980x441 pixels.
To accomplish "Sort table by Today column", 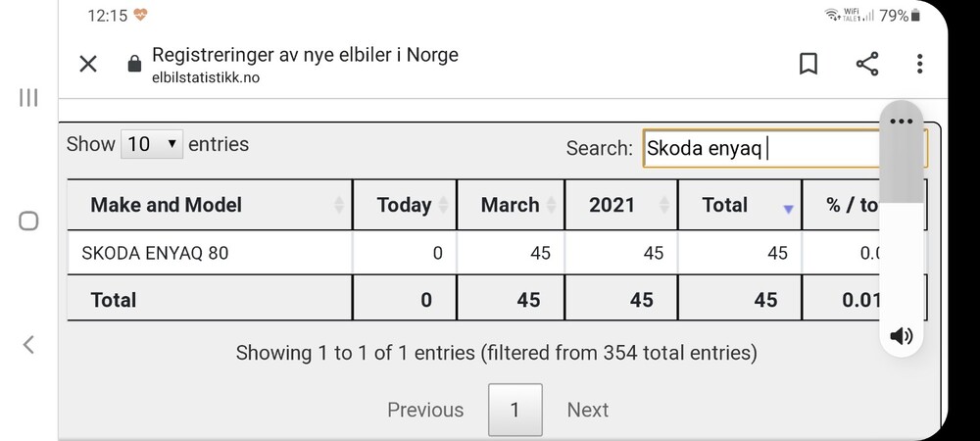I will pos(405,205).
